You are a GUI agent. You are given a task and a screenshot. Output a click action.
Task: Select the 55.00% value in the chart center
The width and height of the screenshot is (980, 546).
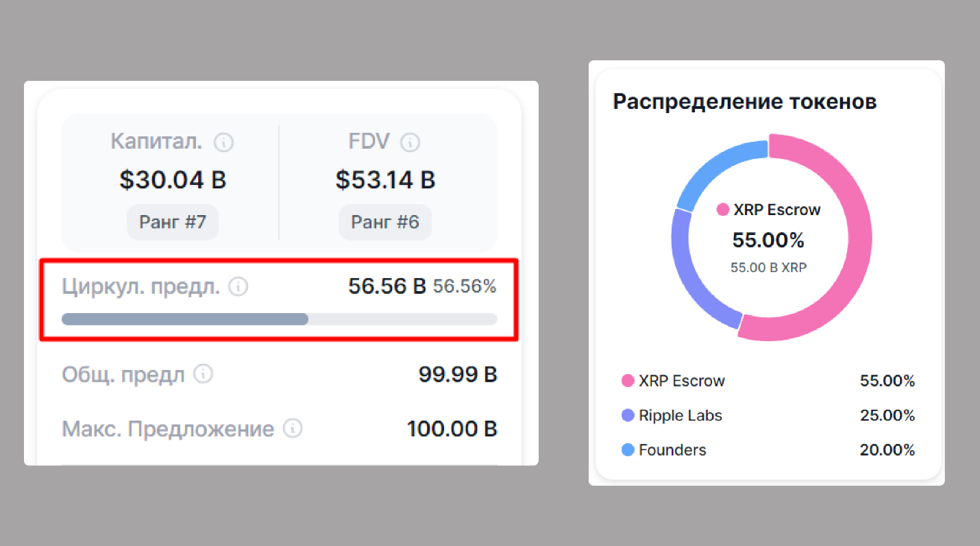pos(768,240)
